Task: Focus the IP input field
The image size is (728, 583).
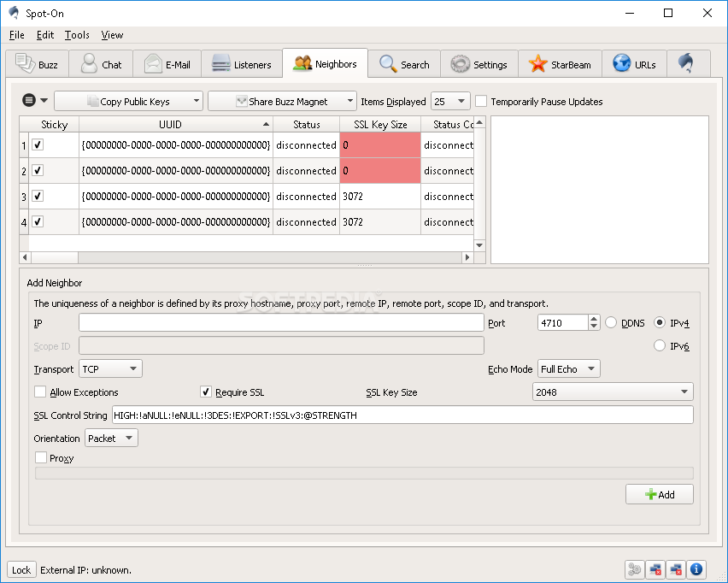Action: coord(281,322)
